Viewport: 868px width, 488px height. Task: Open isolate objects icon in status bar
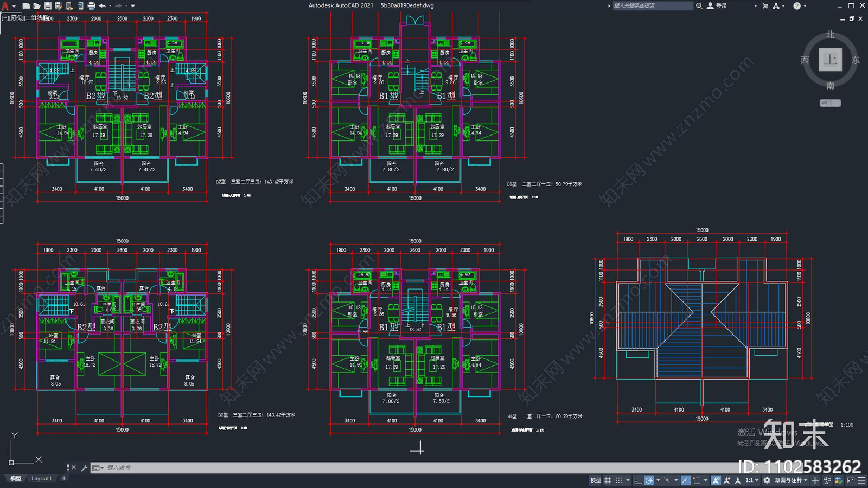(x=827, y=480)
